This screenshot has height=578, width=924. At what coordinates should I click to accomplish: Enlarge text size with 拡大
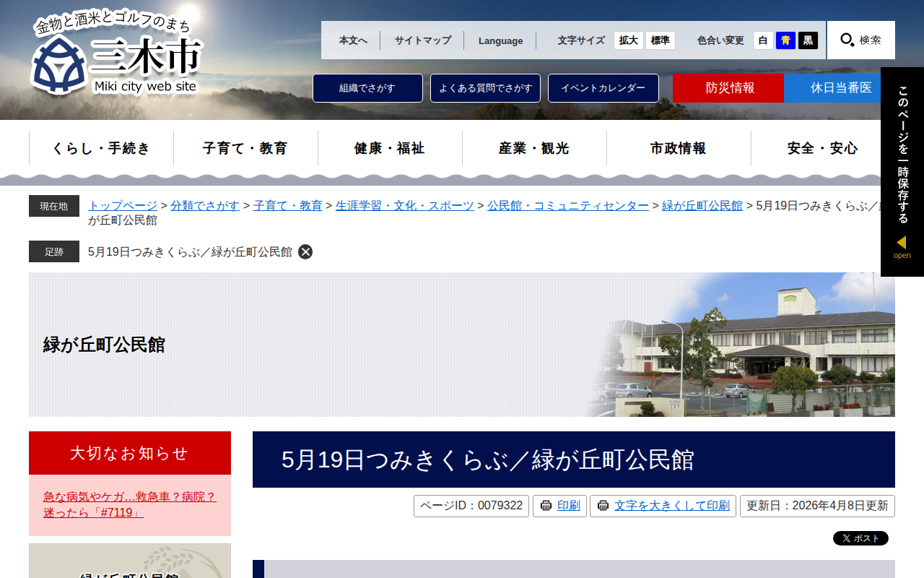coord(629,40)
